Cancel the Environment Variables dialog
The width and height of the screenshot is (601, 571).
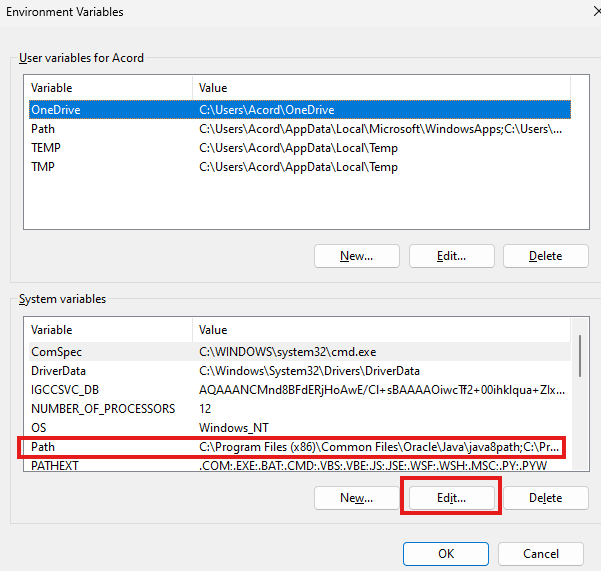click(541, 553)
